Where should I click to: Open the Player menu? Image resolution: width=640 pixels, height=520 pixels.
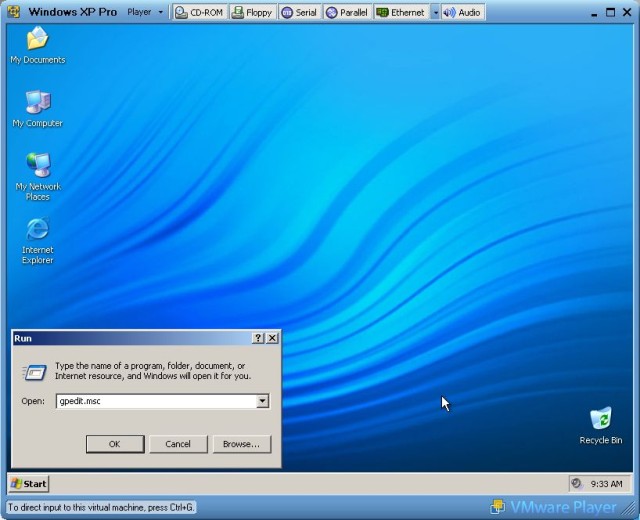pos(144,12)
